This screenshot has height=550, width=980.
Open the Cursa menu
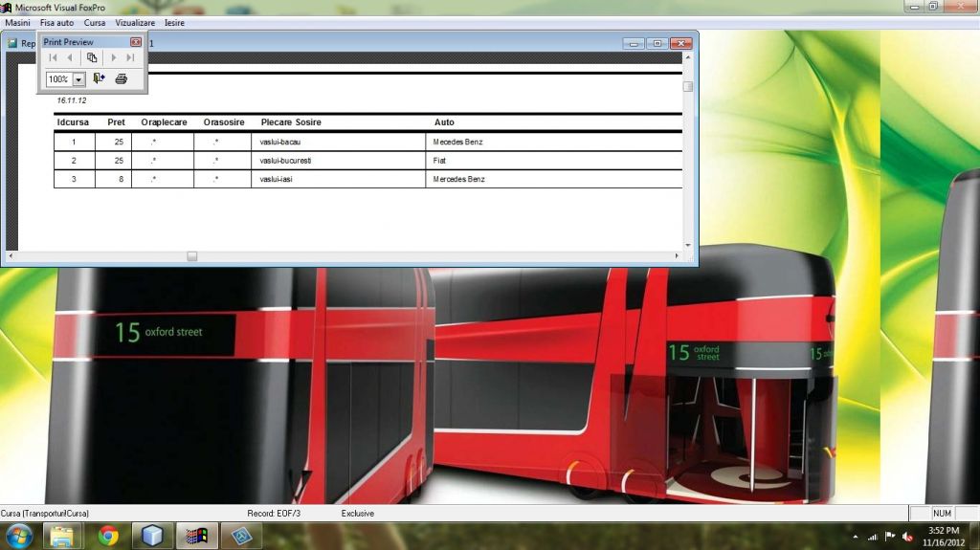[x=95, y=22]
